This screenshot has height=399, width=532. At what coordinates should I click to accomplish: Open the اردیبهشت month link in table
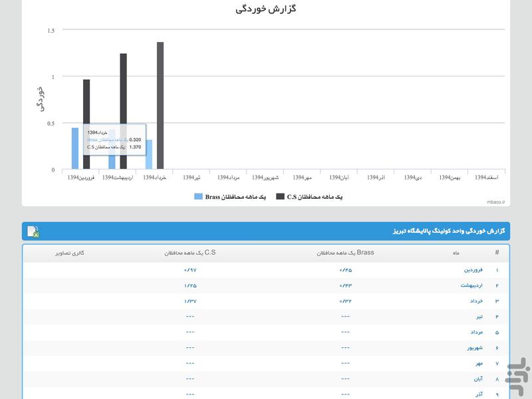click(x=471, y=286)
